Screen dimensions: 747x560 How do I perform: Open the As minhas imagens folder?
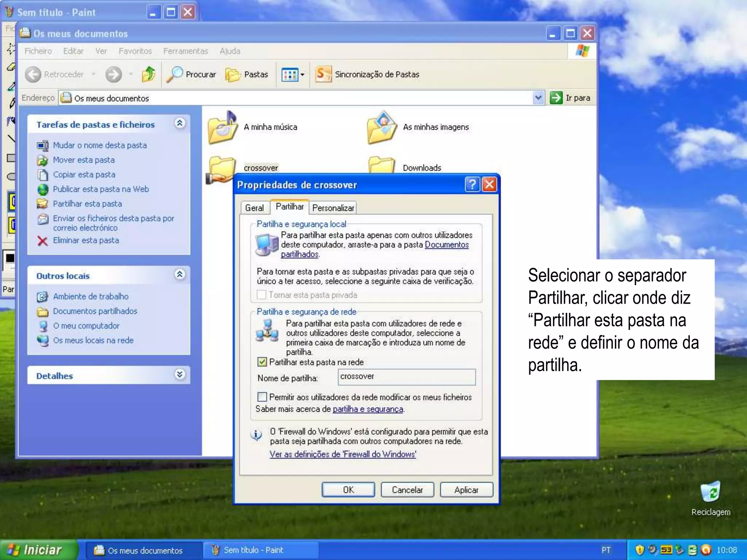point(382,128)
